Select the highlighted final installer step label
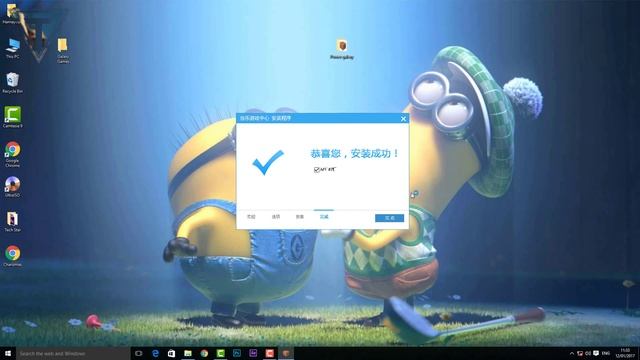Image resolution: width=640 pixels, height=360 pixels. pyautogui.click(x=324, y=217)
